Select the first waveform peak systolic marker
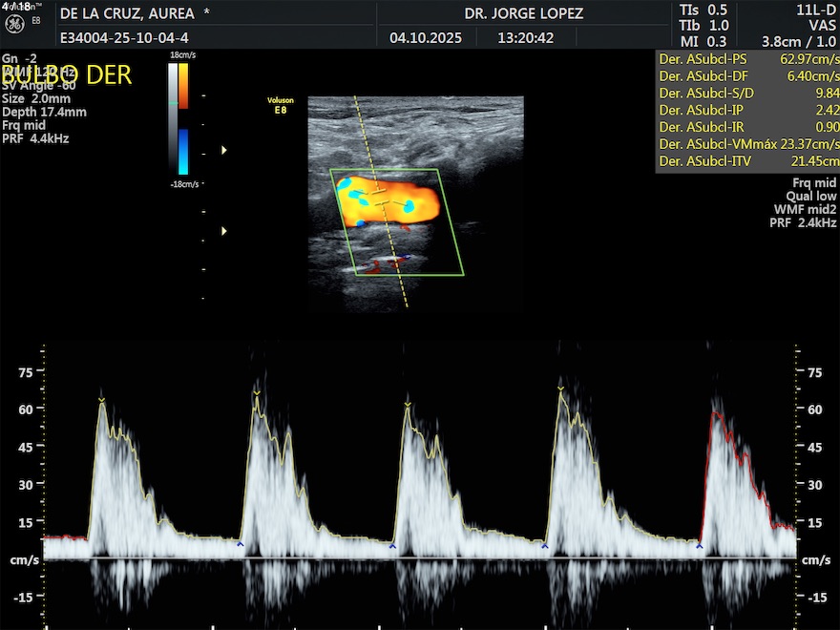 coord(101,399)
